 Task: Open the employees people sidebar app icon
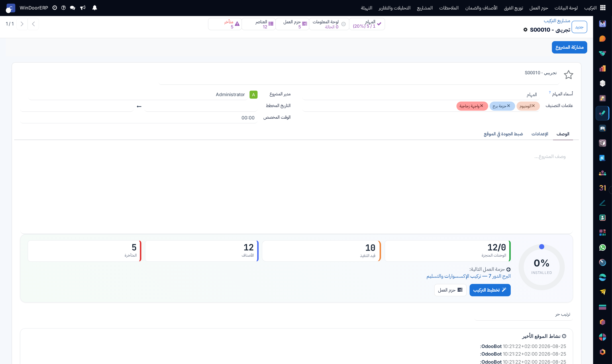602,173
